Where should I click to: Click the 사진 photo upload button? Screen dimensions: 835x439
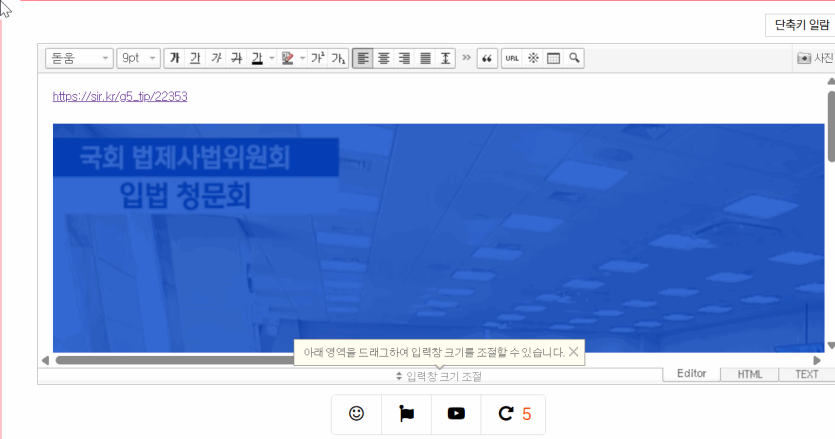tap(815, 58)
